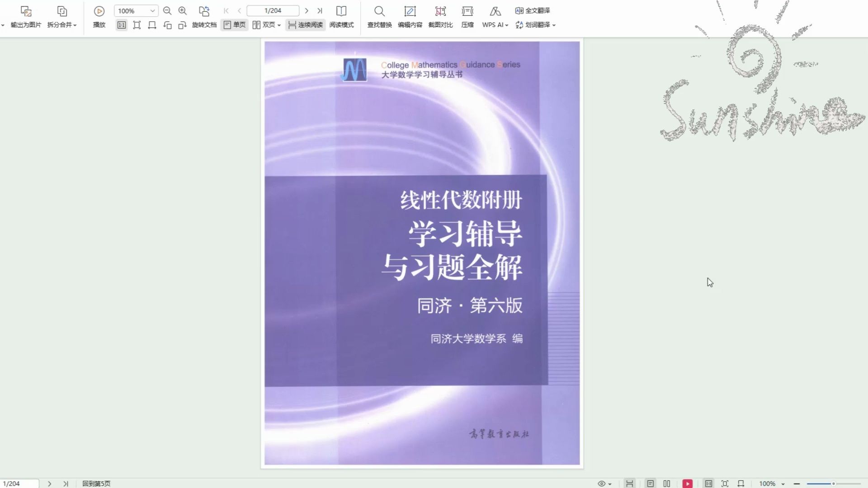Open 阅读模式 reading mode
Image resolution: width=868 pixels, height=488 pixels.
click(341, 17)
